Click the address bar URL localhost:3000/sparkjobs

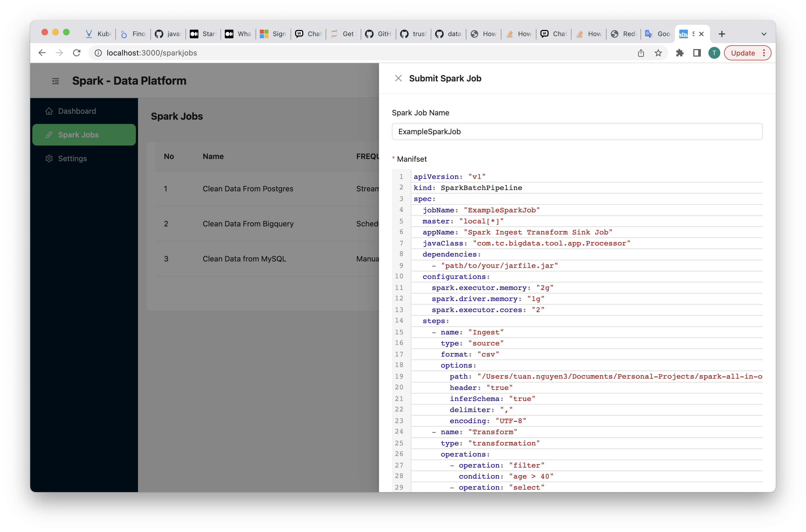click(152, 53)
